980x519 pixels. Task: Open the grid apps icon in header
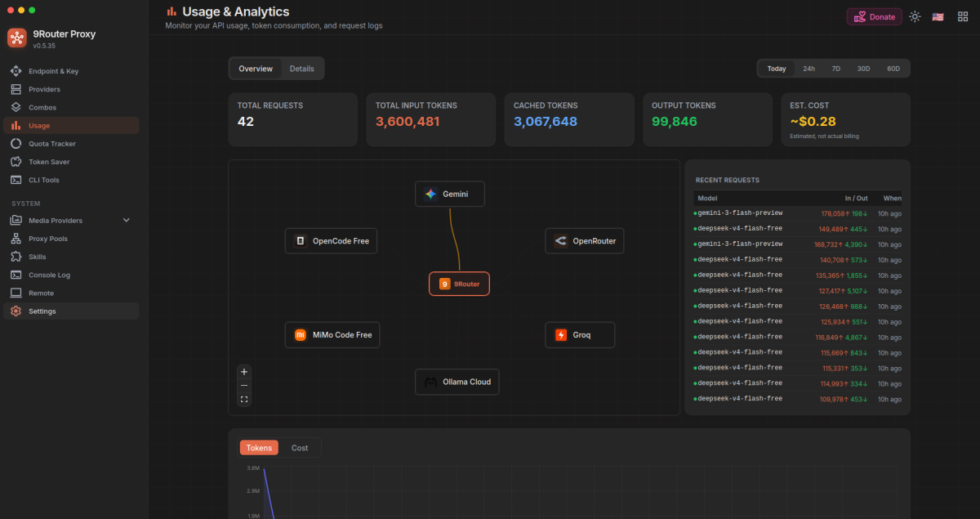[x=963, y=16]
